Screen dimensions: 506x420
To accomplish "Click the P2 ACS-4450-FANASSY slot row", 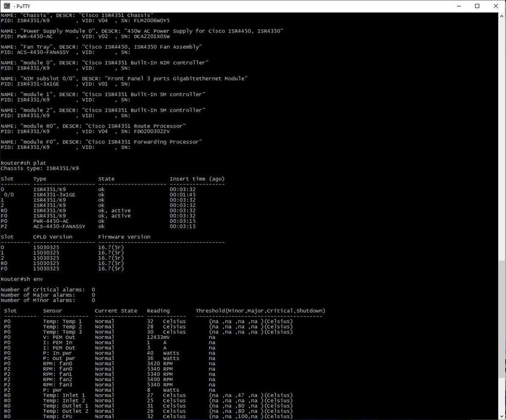I will [98, 227].
